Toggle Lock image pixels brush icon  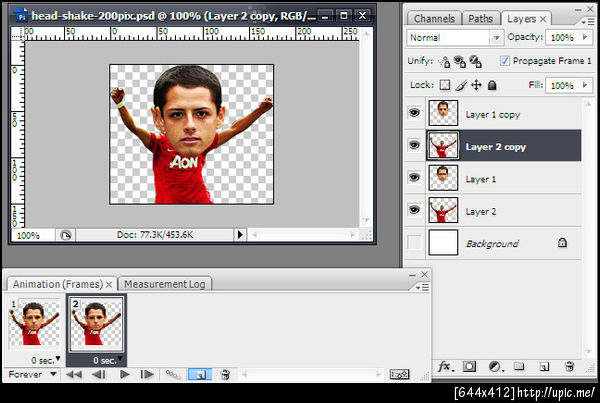click(x=461, y=85)
